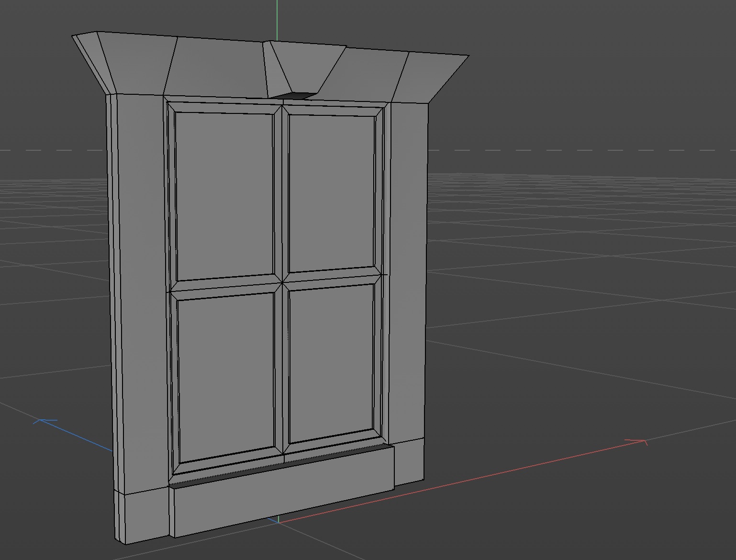This screenshot has height=560, width=736.
Task: Click the center intersection of the window bars
Action: [x=282, y=282]
